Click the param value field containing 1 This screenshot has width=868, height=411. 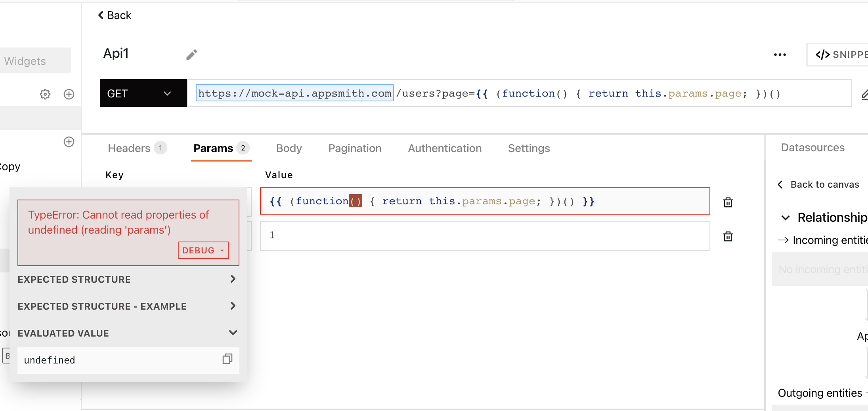485,236
